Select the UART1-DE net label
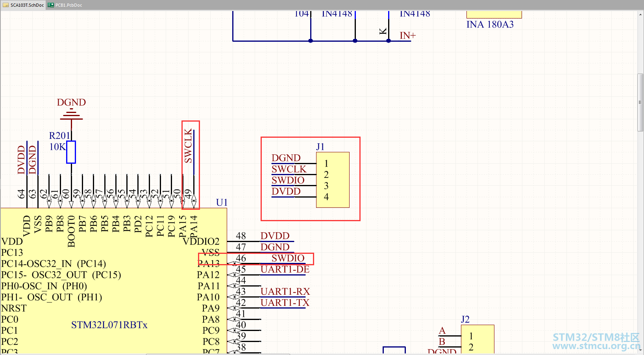Screen dimensions: 644x355 [x=285, y=269]
